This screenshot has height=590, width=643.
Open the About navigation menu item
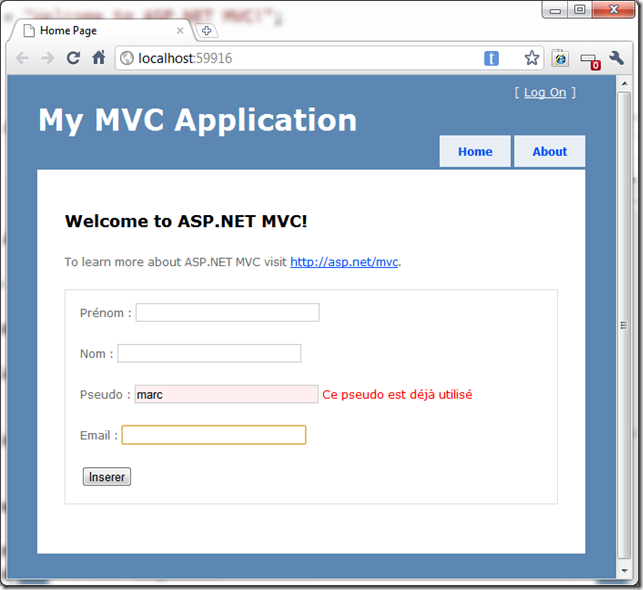pos(550,151)
